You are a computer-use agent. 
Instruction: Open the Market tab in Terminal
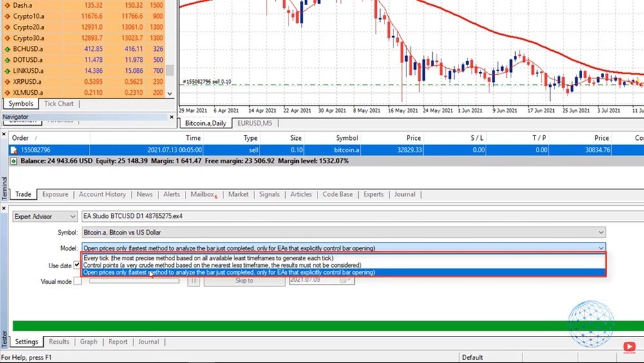(238, 194)
